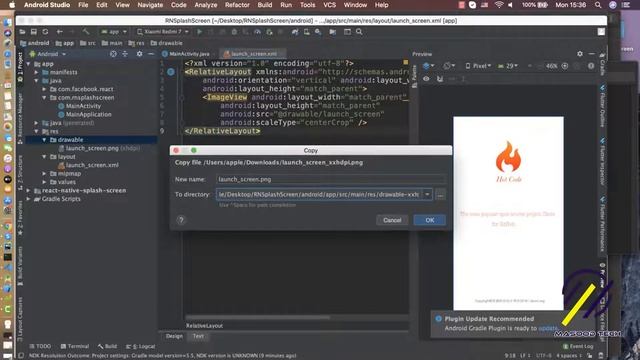Click the Search Everywhere magnifier in the toolbar

click(359, 32)
